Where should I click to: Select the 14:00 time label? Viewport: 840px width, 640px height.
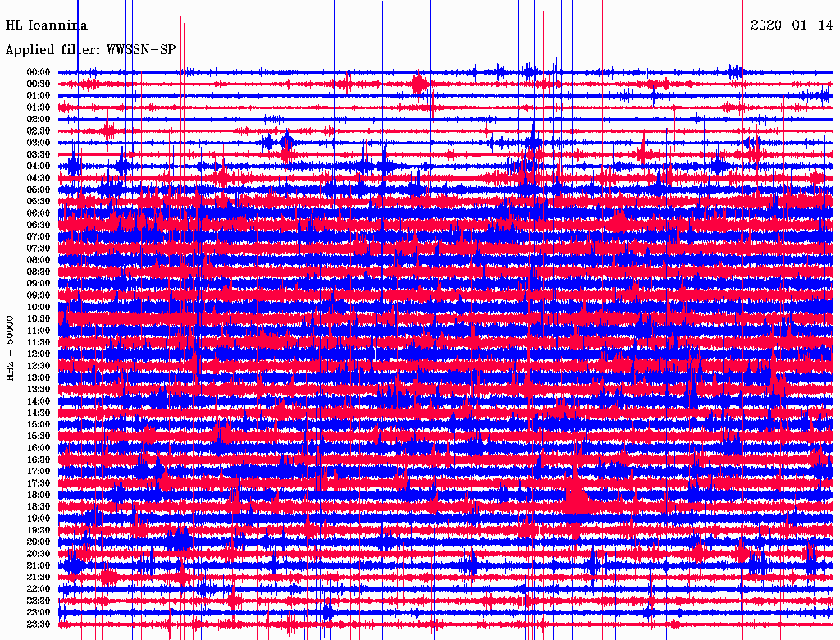[x=38, y=401]
